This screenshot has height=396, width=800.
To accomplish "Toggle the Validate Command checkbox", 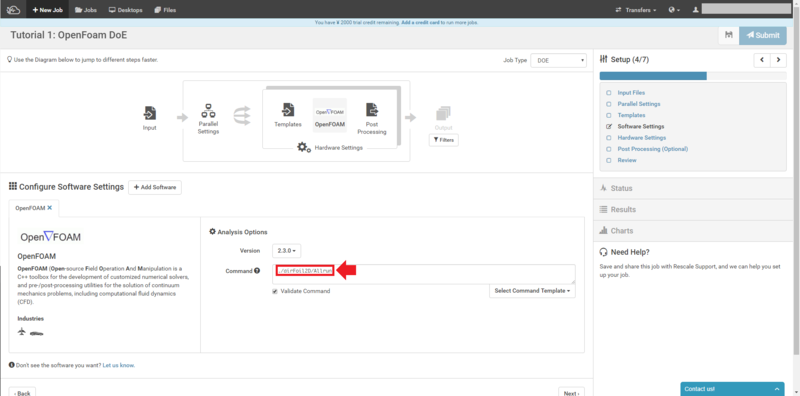I will [275, 291].
